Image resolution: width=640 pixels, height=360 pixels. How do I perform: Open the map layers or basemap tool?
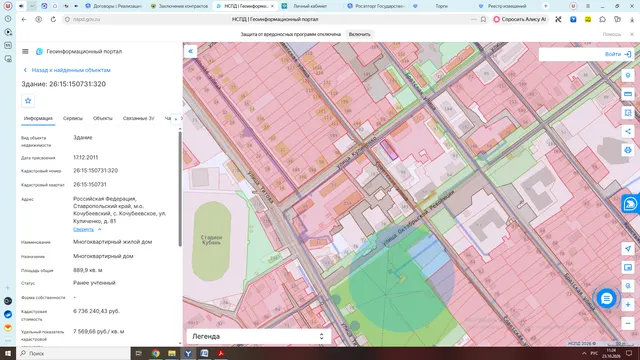coord(628,267)
